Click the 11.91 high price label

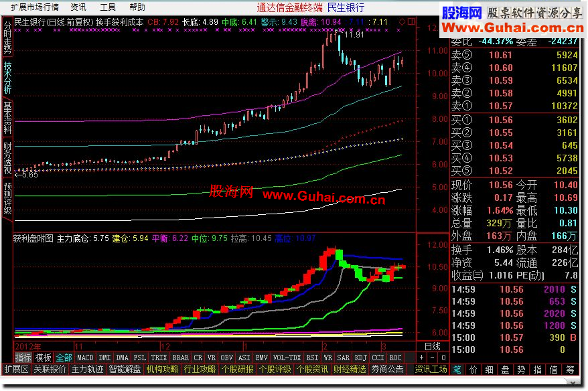tap(354, 35)
